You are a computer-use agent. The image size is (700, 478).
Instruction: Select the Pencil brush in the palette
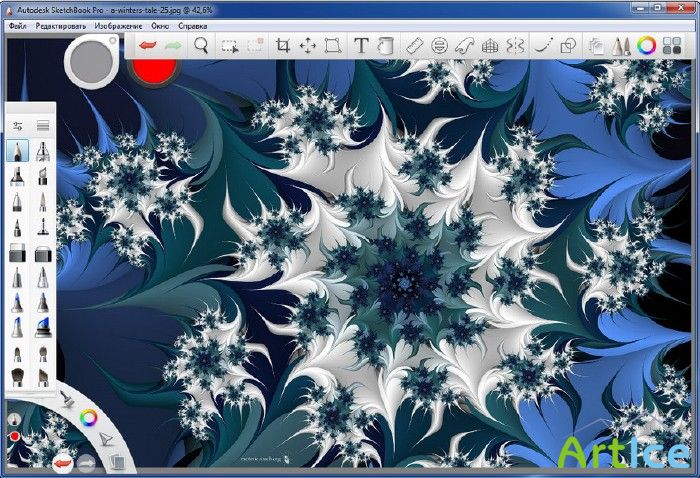[x=18, y=151]
